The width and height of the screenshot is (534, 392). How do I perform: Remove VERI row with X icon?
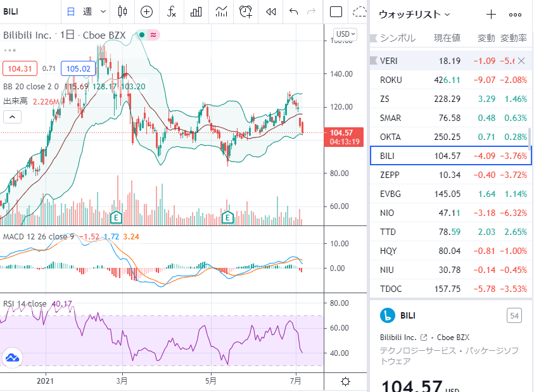(521, 61)
